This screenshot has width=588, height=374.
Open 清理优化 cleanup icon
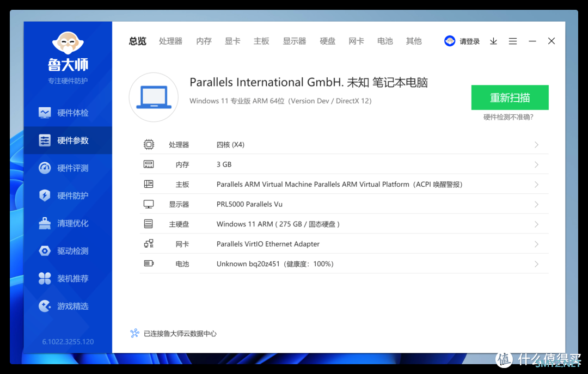[x=45, y=223]
